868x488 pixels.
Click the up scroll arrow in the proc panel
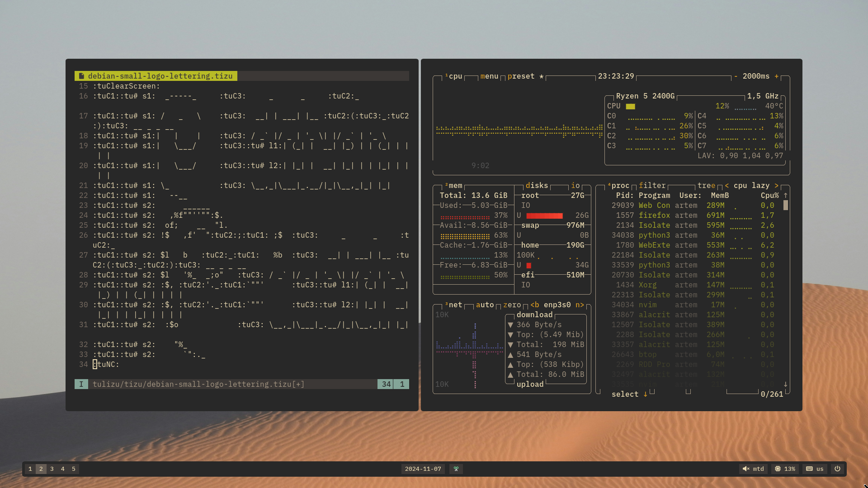click(x=785, y=195)
